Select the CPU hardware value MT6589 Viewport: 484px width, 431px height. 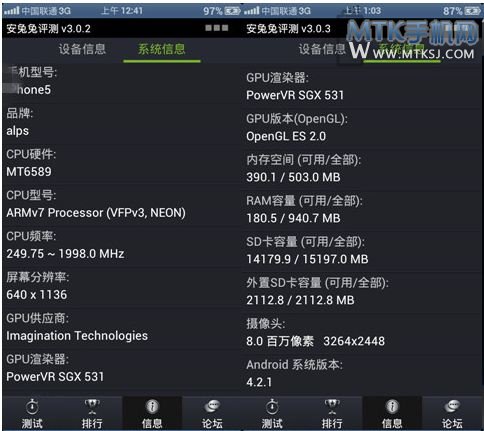coord(29,172)
